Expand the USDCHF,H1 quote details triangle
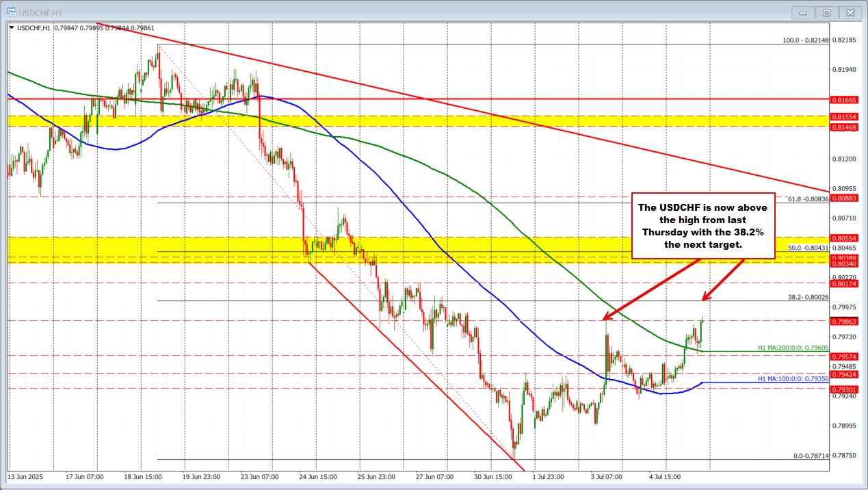The image size is (868, 490). [x=10, y=28]
